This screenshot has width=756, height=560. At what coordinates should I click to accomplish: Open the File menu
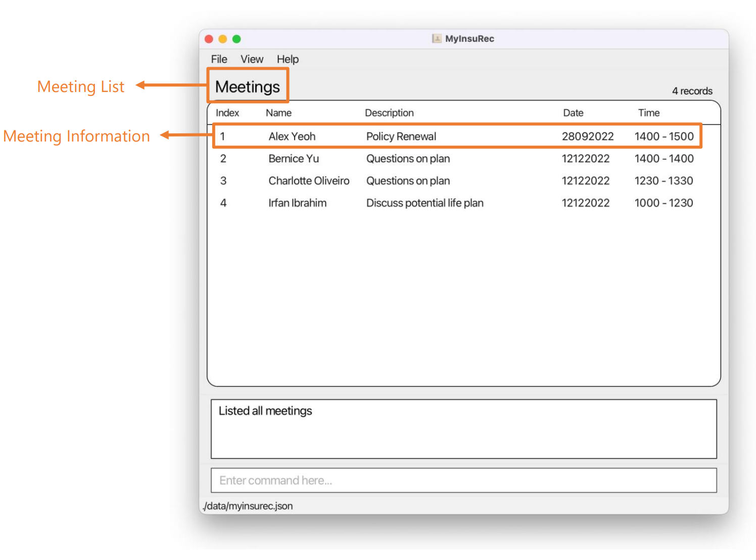pos(219,59)
